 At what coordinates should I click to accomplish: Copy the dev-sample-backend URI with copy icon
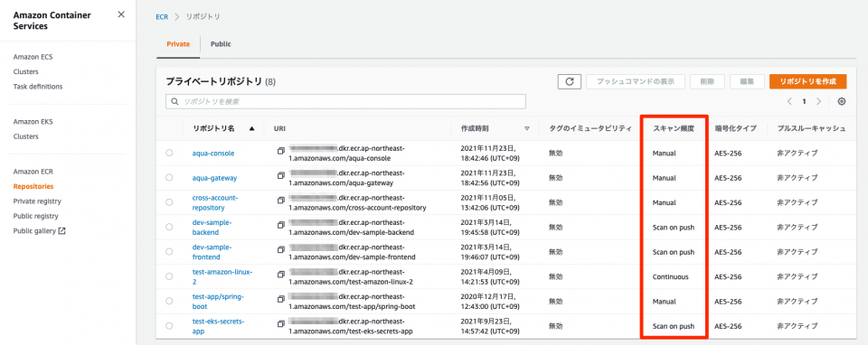[x=281, y=225]
